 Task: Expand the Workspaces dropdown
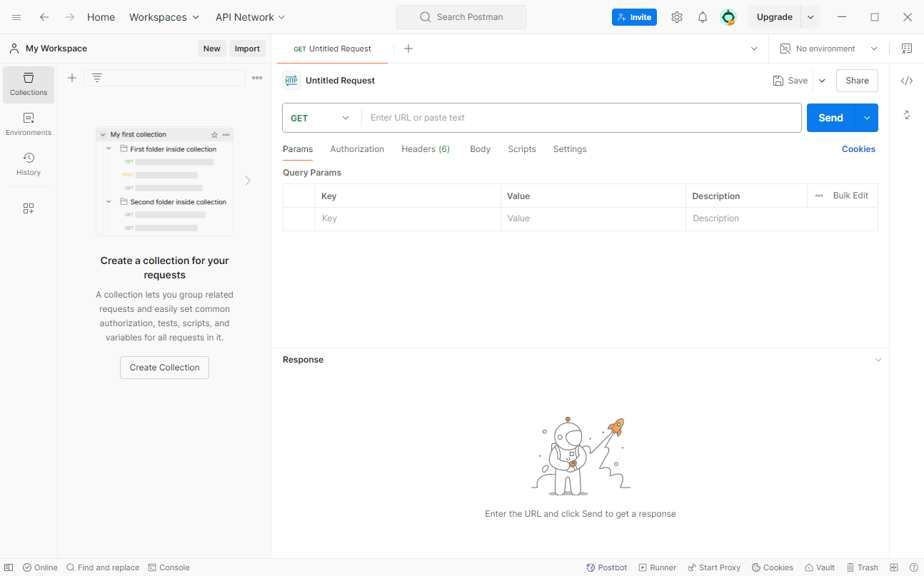(x=165, y=17)
